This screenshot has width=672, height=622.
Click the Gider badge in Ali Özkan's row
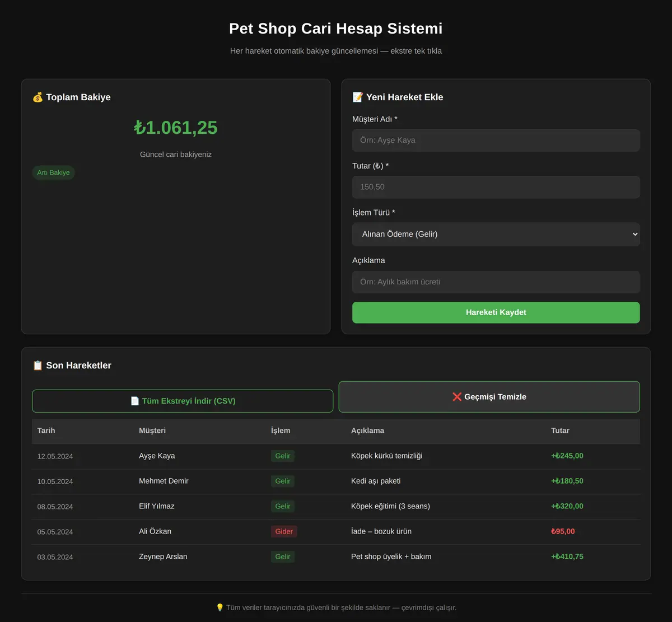284,531
